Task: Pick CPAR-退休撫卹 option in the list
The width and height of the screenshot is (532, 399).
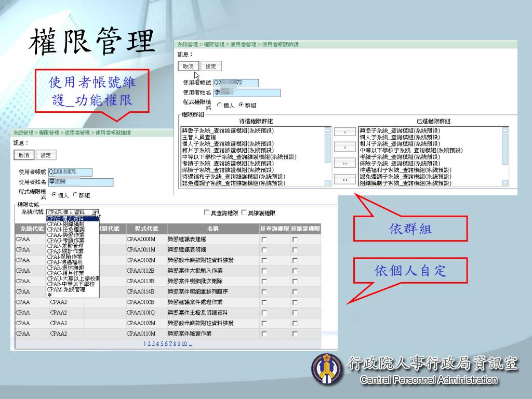Action: (x=73, y=268)
